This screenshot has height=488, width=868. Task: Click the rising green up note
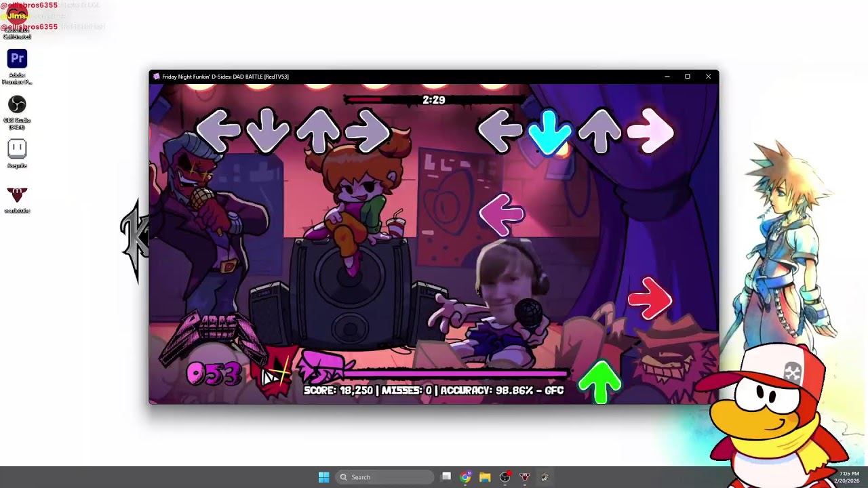pyautogui.click(x=599, y=382)
